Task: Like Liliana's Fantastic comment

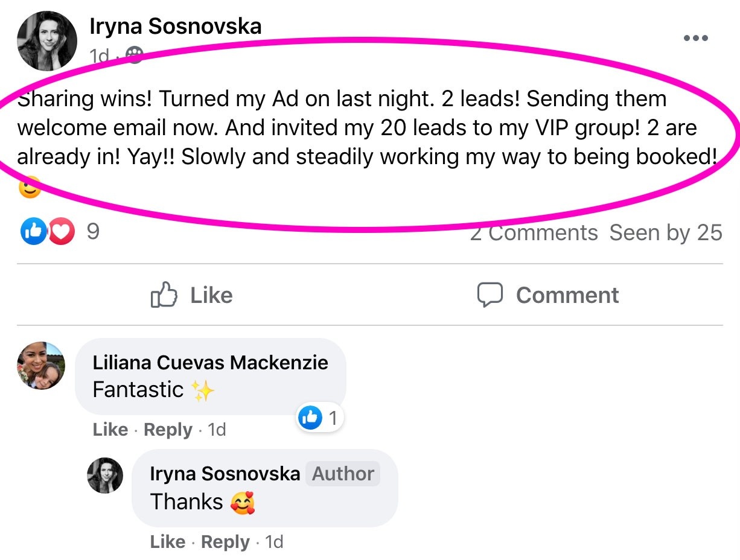Action: (110, 430)
